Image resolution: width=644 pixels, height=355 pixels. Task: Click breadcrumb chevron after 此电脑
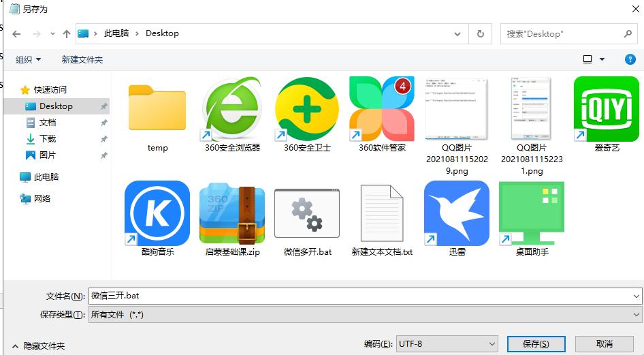tap(138, 33)
